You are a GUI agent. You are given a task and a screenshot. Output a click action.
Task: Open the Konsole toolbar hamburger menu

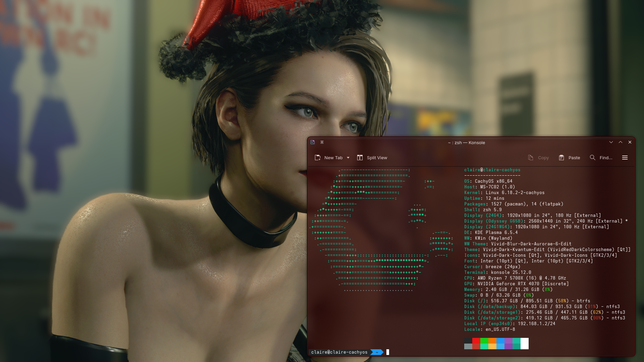[625, 158]
